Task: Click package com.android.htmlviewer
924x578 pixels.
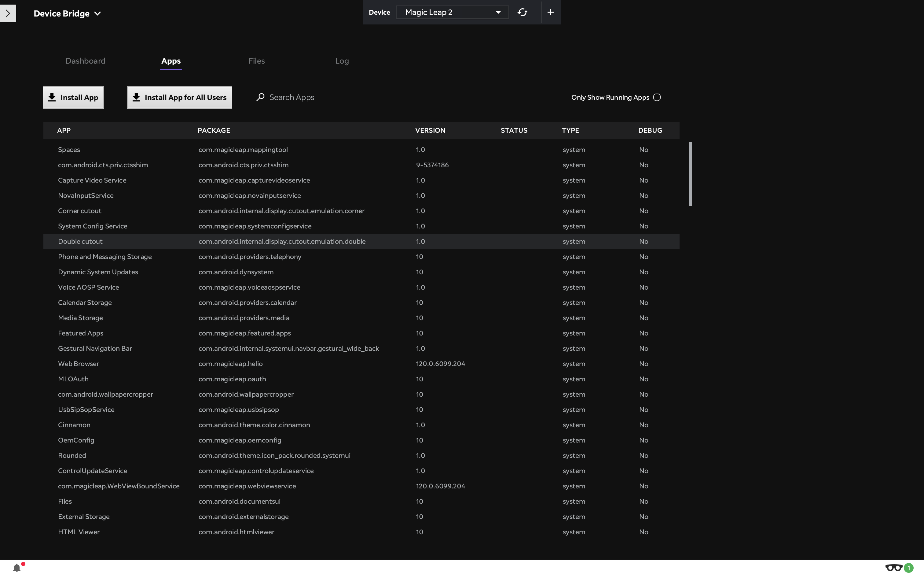Action: [236, 532]
